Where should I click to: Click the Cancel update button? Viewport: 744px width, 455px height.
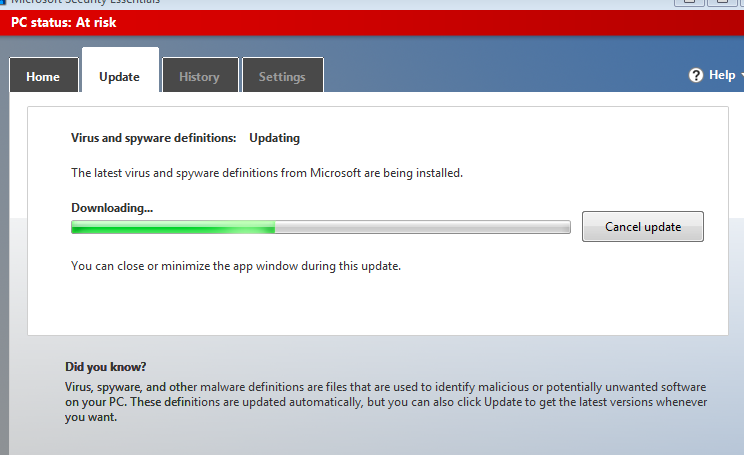click(642, 227)
